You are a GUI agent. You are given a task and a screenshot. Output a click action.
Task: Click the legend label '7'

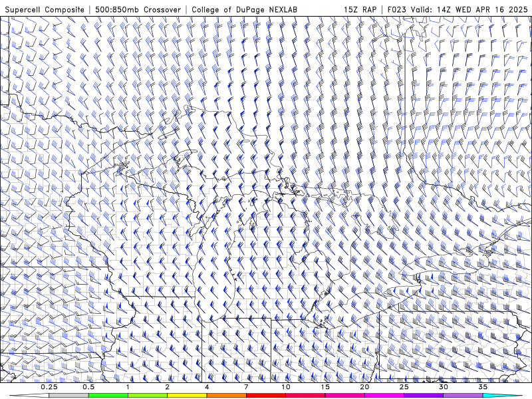[246, 387]
